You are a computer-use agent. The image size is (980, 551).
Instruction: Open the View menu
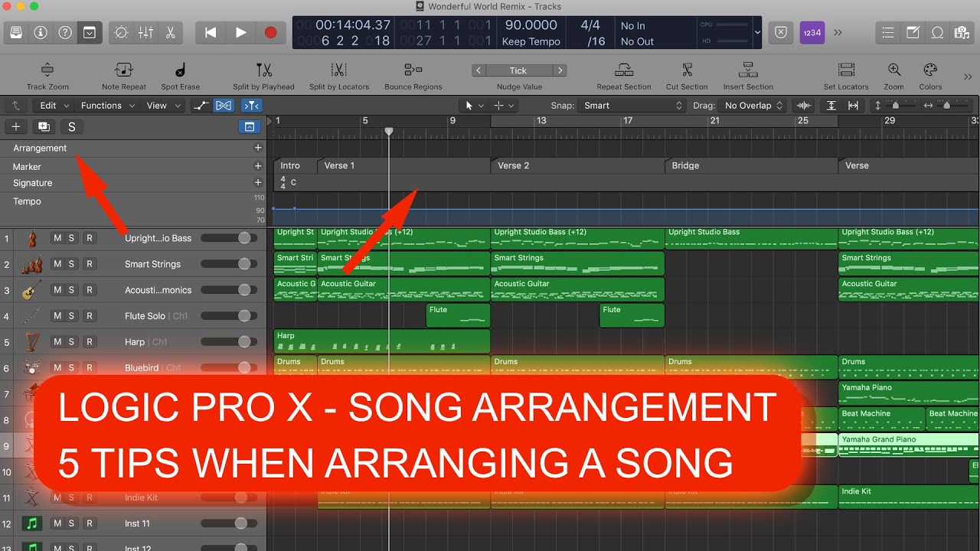(x=162, y=106)
